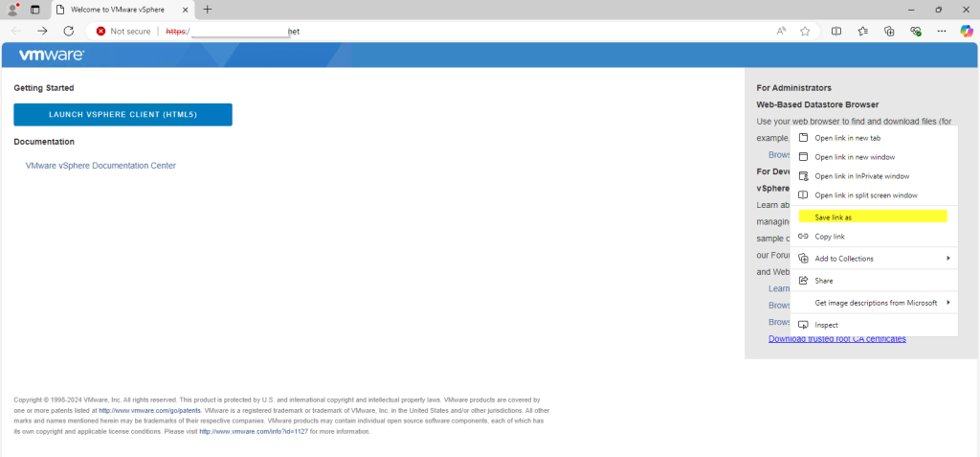
Task: Select Inspect in context menu
Action: [875, 325]
